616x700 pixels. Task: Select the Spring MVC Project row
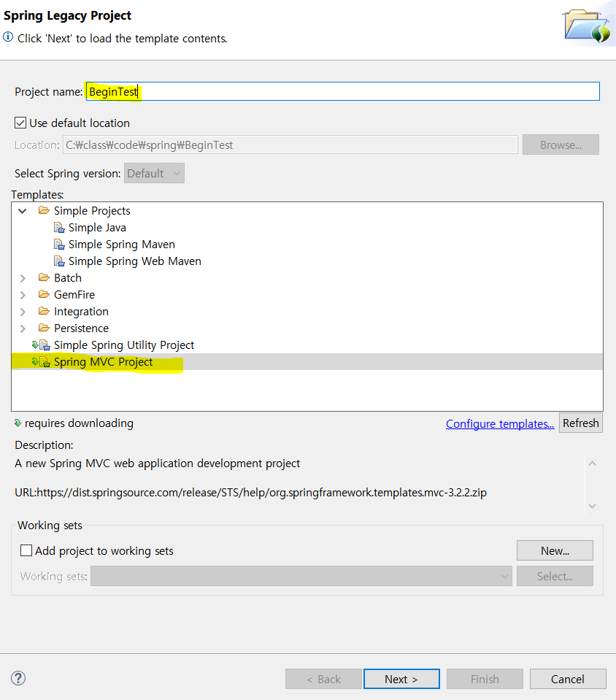[307, 361]
